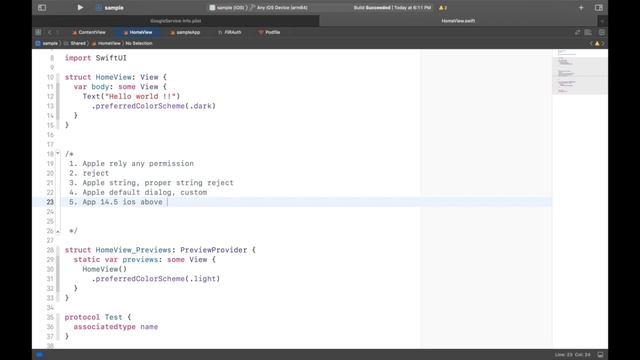The image size is (640, 360).
Task: Open editor options lines icon
Action: [588, 32]
